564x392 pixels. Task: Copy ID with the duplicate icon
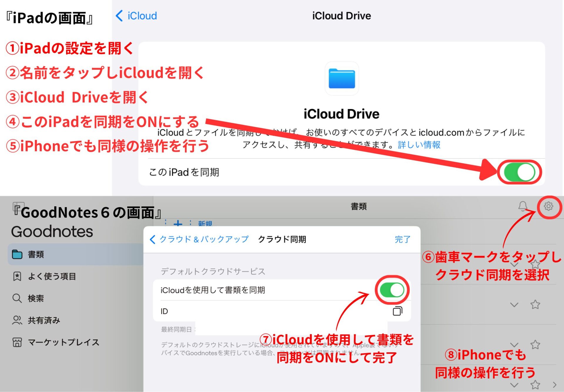coord(397,311)
